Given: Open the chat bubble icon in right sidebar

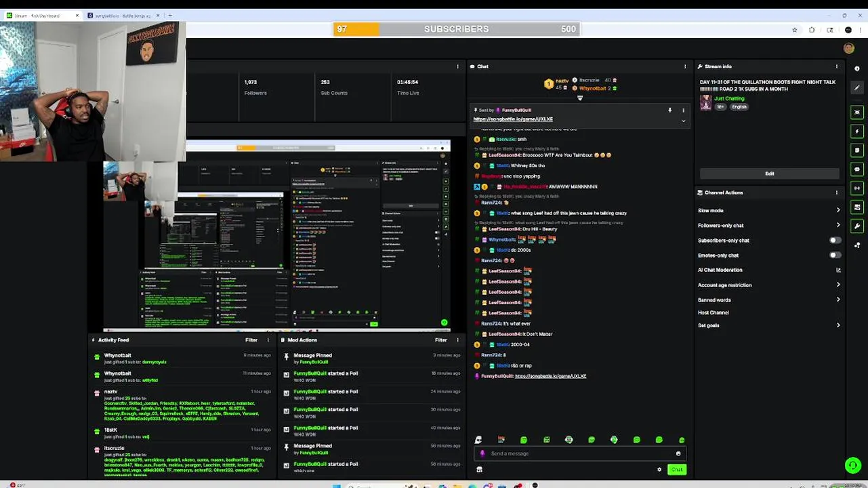Looking at the screenshot, I should point(857,169).
